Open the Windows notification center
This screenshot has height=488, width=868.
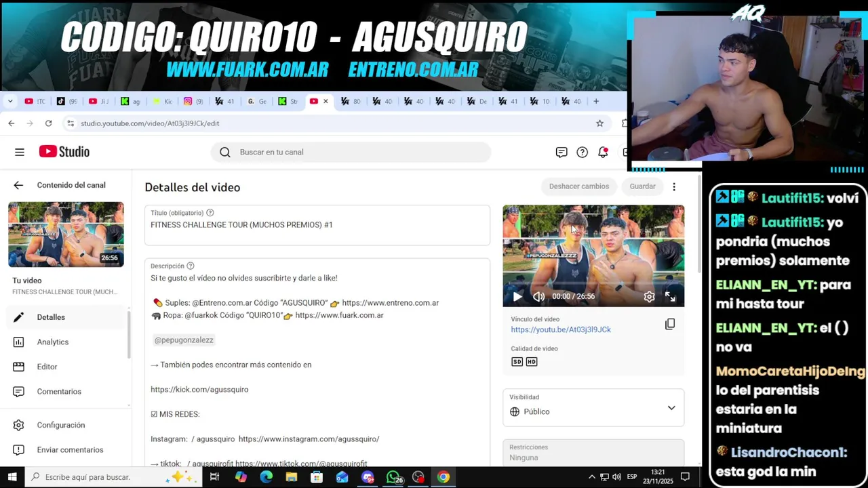(x=685, y=477)
